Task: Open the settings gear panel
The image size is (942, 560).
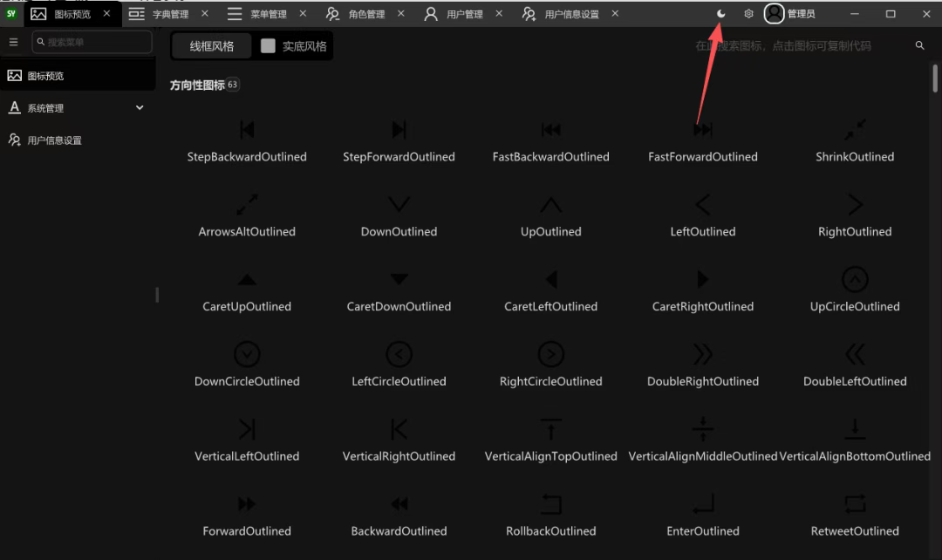Action: 747,14
